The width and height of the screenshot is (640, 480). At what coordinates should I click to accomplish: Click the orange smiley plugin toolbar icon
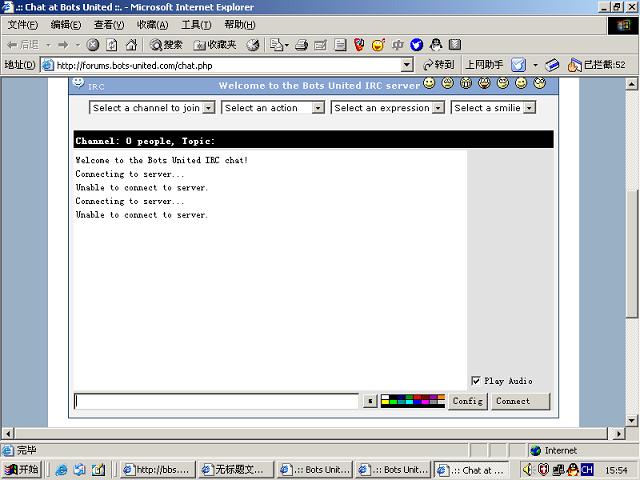379,44
